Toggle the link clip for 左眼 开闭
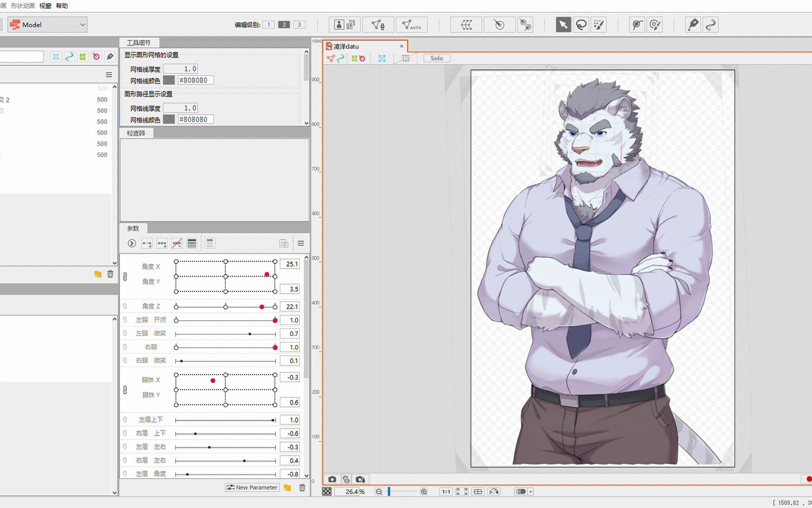Screen dimensions: 812x508 125,319
